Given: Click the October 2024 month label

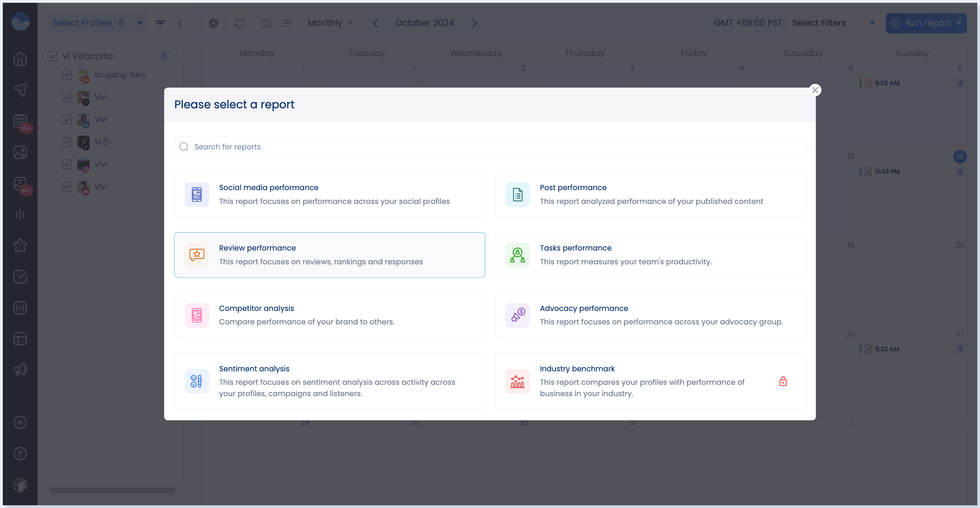Looking at the screenshot, I should click(x=424, y=23).
